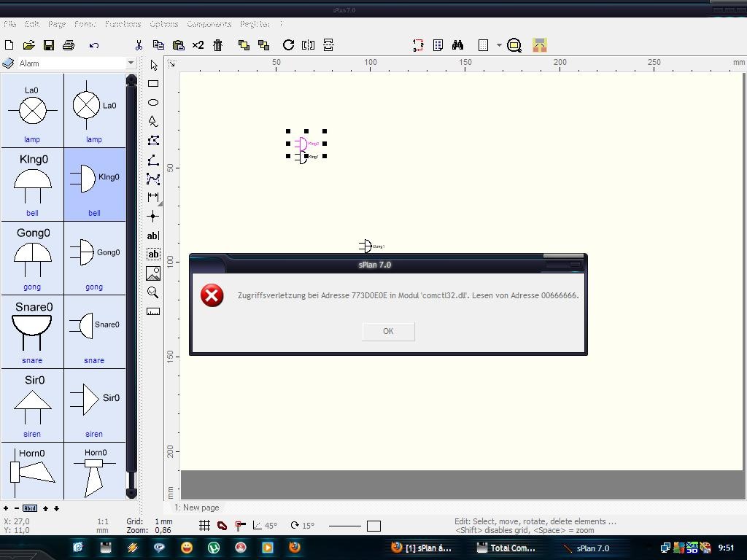Image resolution: width=747 pixels, height=560 pixels.
Task: Select the ellipse drawing tool
Action: [153, 102]
